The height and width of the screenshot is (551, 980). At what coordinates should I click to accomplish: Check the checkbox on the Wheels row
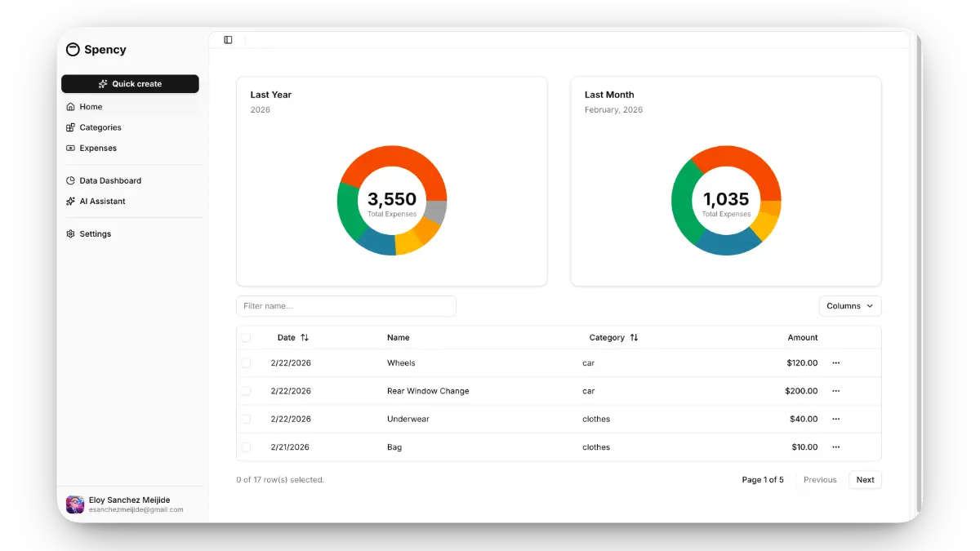click(246, 362)
